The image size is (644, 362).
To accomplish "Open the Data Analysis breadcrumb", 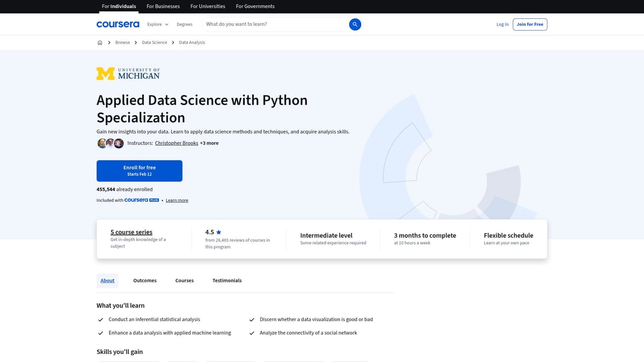I will click(192, 42).
